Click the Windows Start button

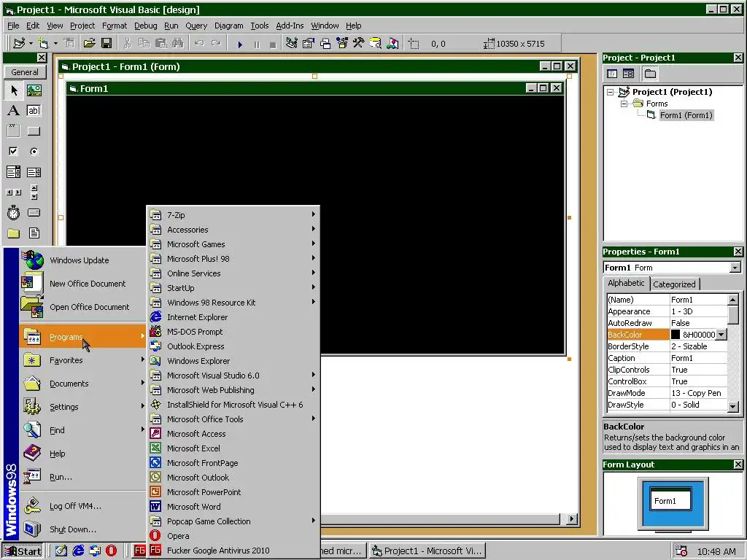click(x=23, y=551)
